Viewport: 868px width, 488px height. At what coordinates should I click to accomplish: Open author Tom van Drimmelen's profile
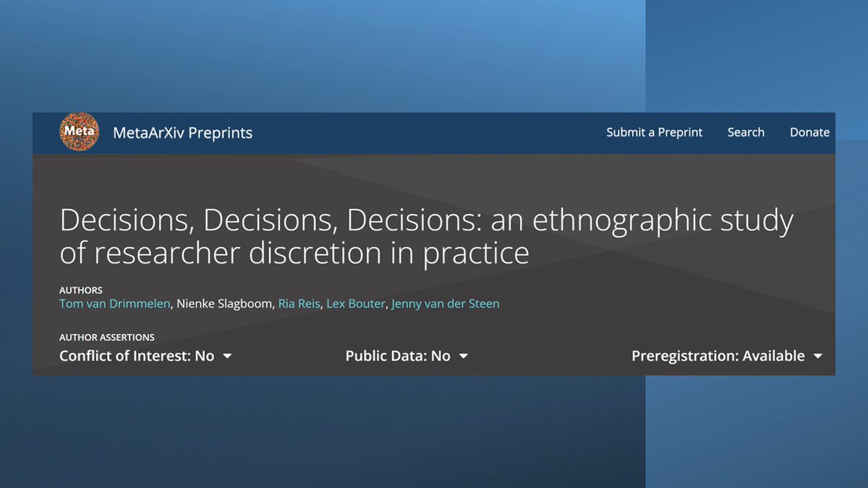[x=115, y=304]
